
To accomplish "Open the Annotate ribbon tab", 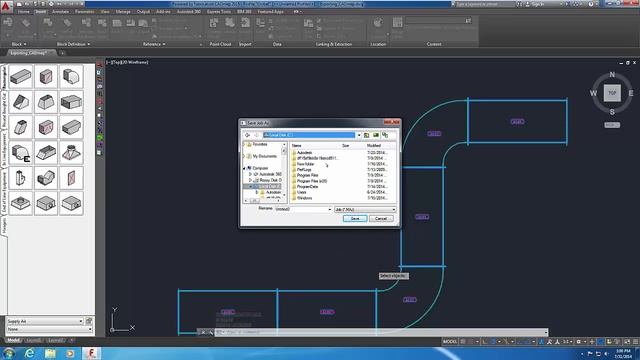I will pyautogui.click(x=60, y=12).
